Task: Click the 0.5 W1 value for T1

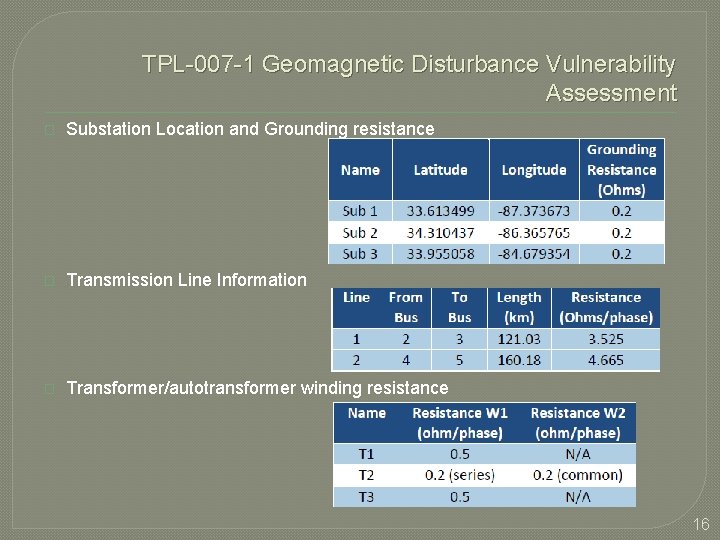Action: pos(460,454)
